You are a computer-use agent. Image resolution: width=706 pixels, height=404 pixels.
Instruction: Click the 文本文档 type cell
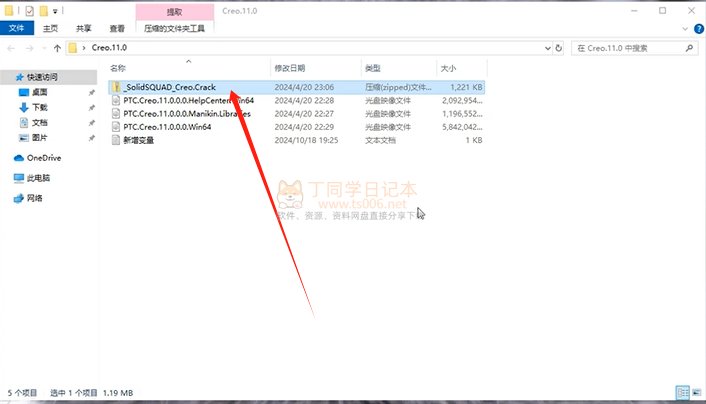[x=380, y=141]
